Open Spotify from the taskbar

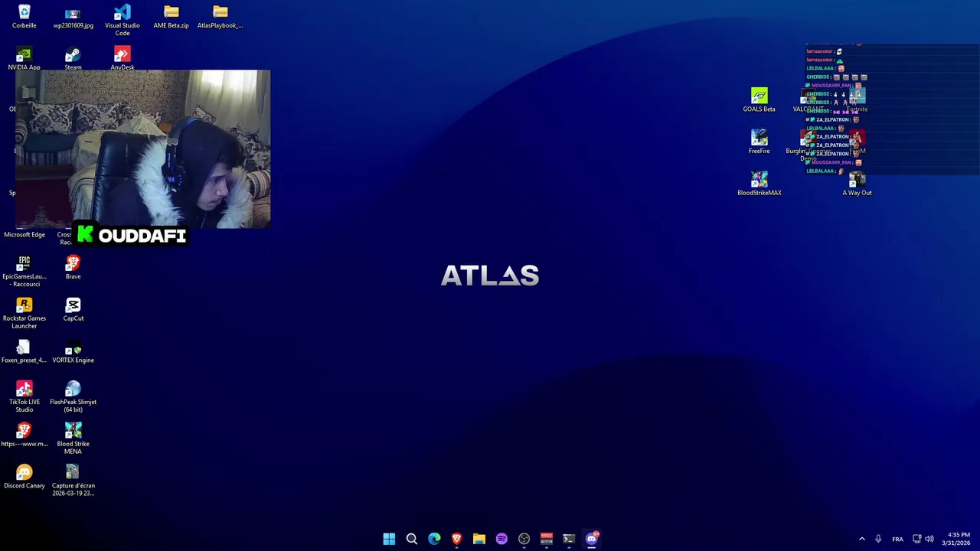tap(501, 539)
